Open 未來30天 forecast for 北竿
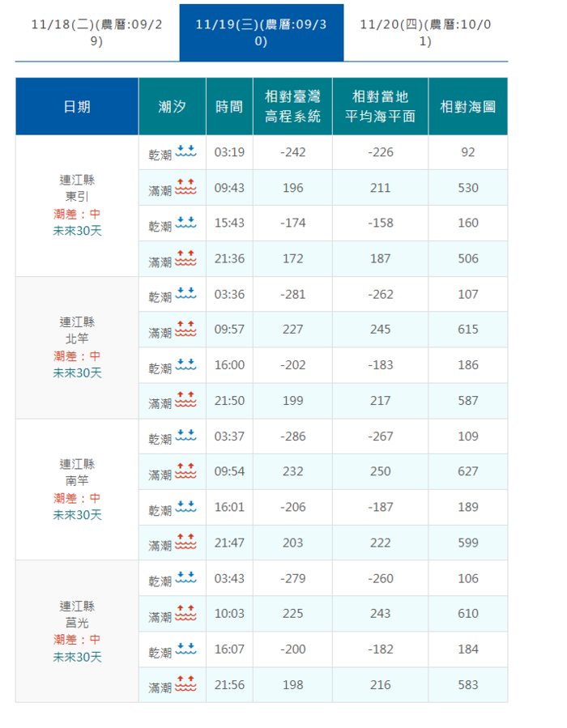Screen dimensions: 567x728 pos(77,373)
